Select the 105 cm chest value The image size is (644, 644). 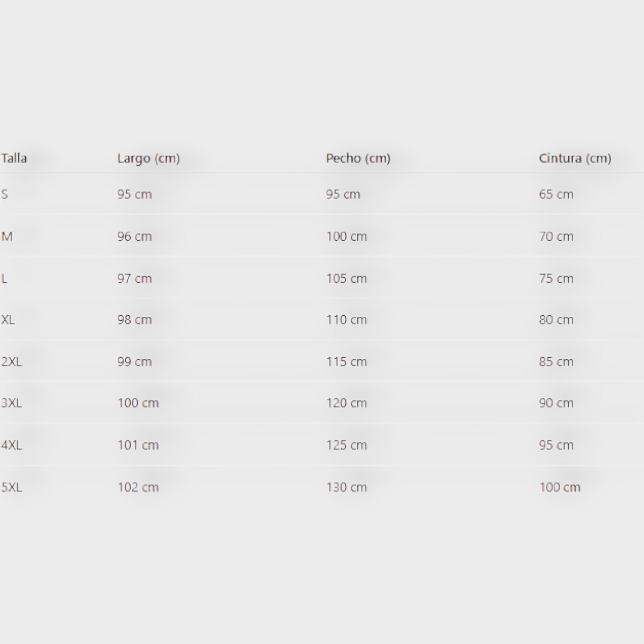(346, 278)
